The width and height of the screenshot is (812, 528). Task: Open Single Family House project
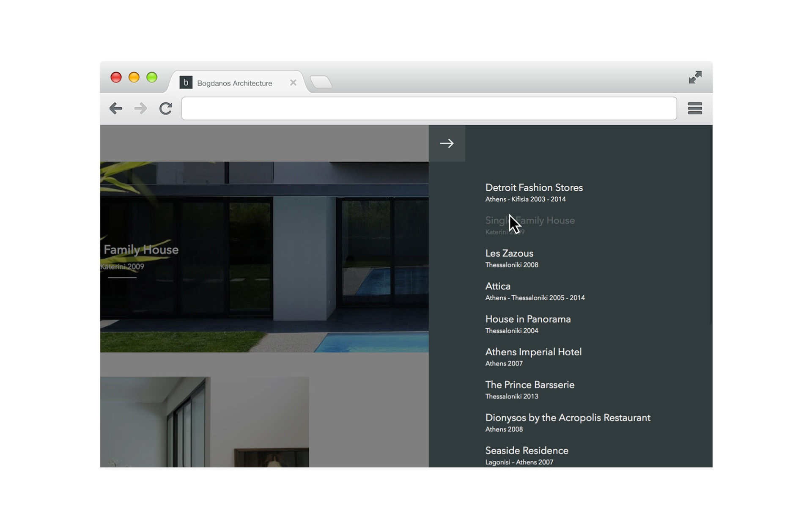pos(530,220)
